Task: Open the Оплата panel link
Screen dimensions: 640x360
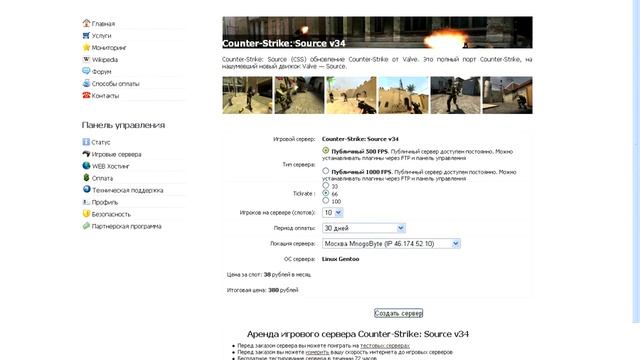Action: pos(102,178)
